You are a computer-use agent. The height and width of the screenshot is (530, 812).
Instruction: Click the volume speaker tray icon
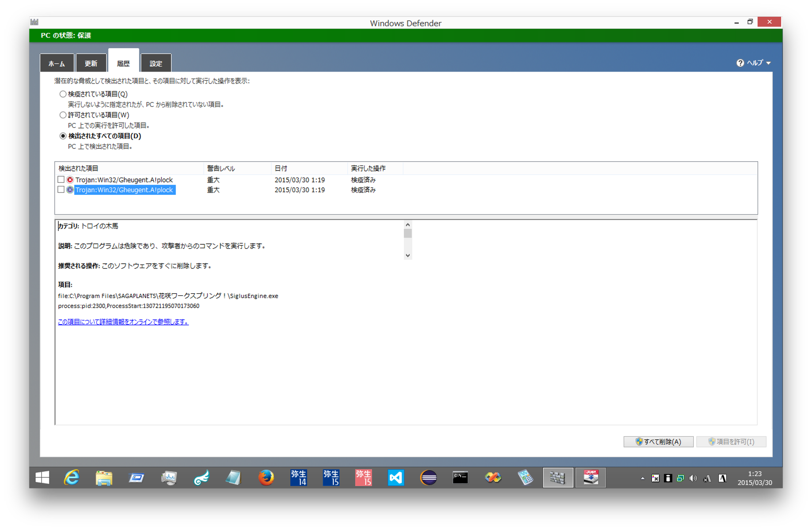click(x=693, y=478)
